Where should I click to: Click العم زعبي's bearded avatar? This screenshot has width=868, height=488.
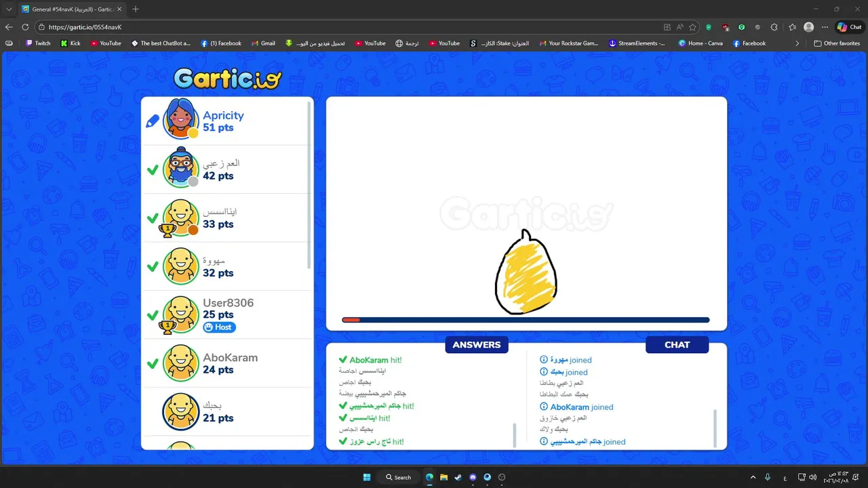pyautogui.click(x=181, y=168)
